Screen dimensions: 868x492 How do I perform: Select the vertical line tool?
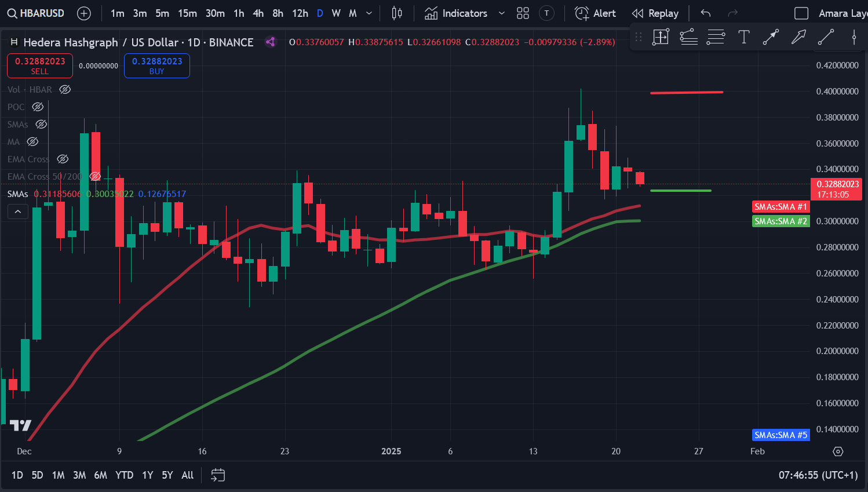[x=854, y=37]
